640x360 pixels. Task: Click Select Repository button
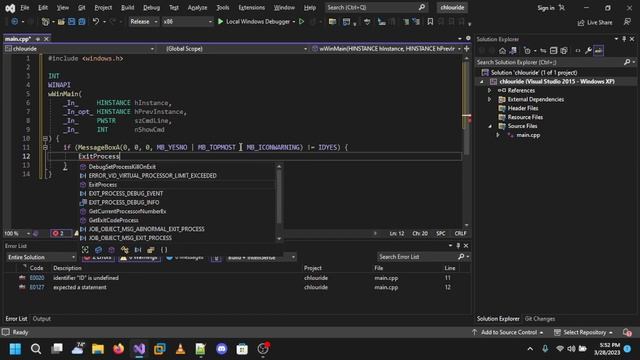(x=584, y=332)
